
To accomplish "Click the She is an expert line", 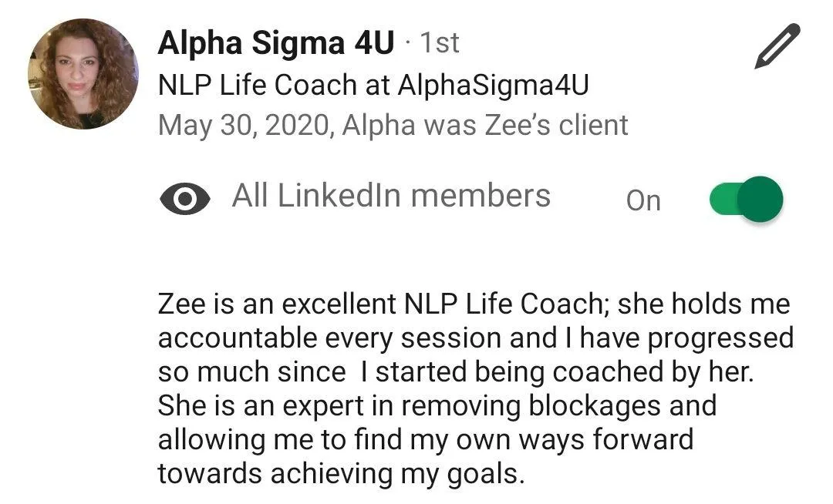I will point(437,406).
